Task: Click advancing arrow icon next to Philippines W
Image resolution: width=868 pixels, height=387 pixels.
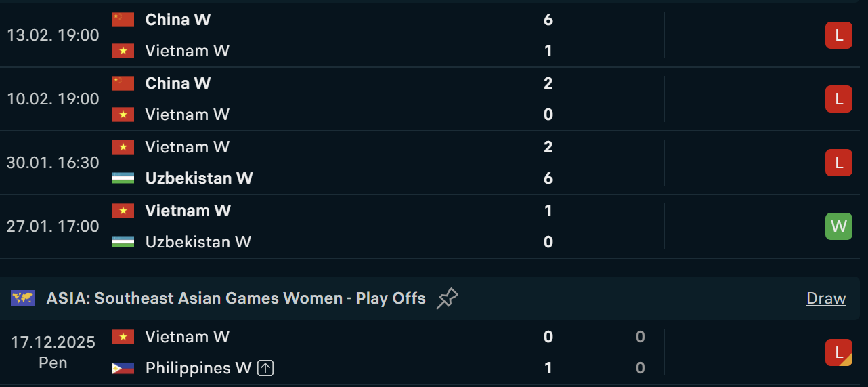Action: (266, 368)
